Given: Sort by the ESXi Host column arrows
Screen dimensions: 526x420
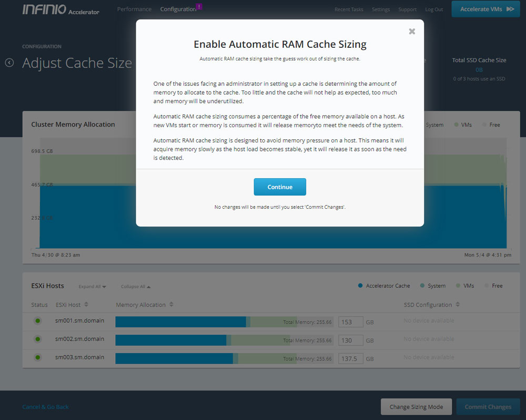Looking at the screenshot, I should click(x=86, y=305).
